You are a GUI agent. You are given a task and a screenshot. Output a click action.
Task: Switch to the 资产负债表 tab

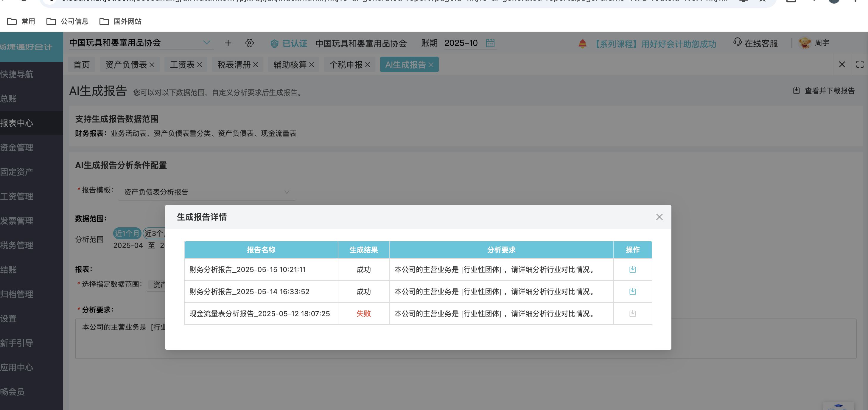[x=126, y=65]
